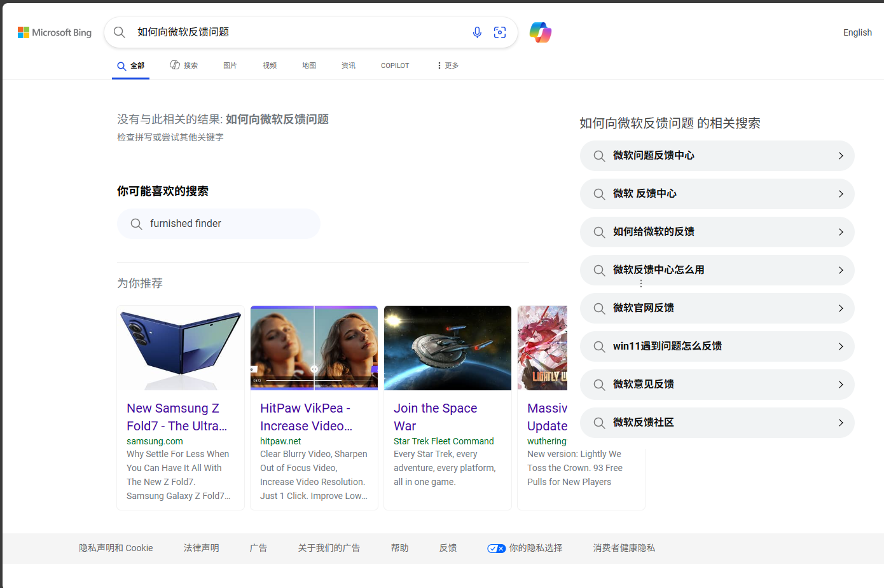Image resolution: width=884 pixels, height=588 pixels.
Task: Expand the 微软反馈社区 suggestion arrow
Action: point(841,422)
